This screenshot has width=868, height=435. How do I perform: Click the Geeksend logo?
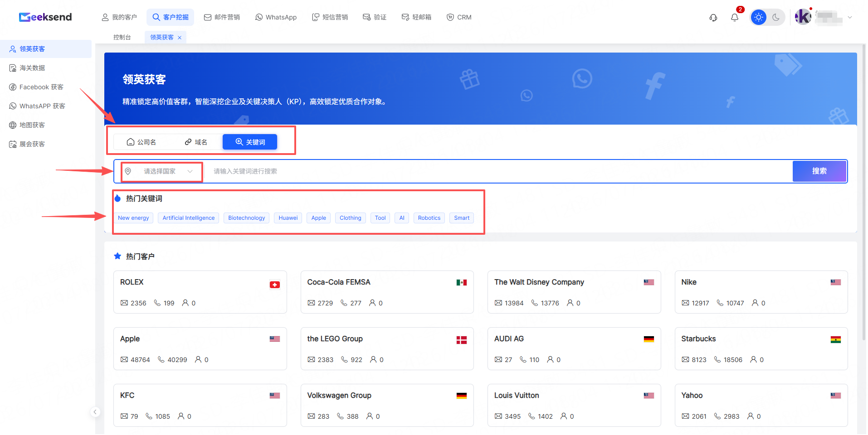tap(45, 17)
